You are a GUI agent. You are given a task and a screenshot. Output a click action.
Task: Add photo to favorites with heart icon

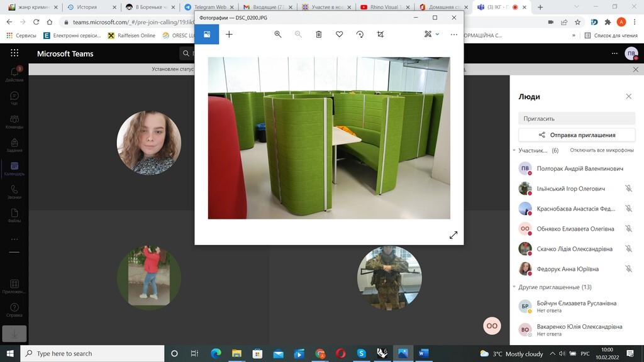(x=340, y=35)
